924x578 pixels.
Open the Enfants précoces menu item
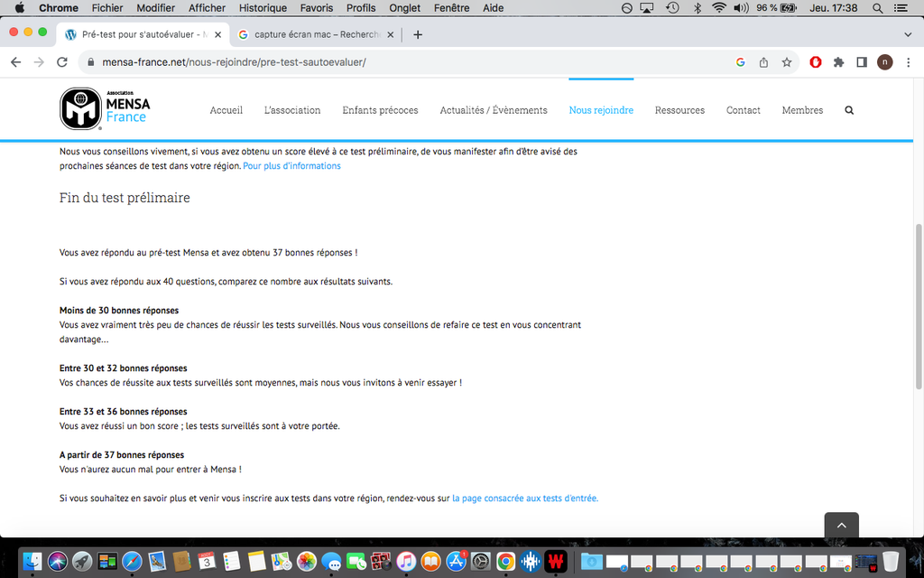[380, 110]
